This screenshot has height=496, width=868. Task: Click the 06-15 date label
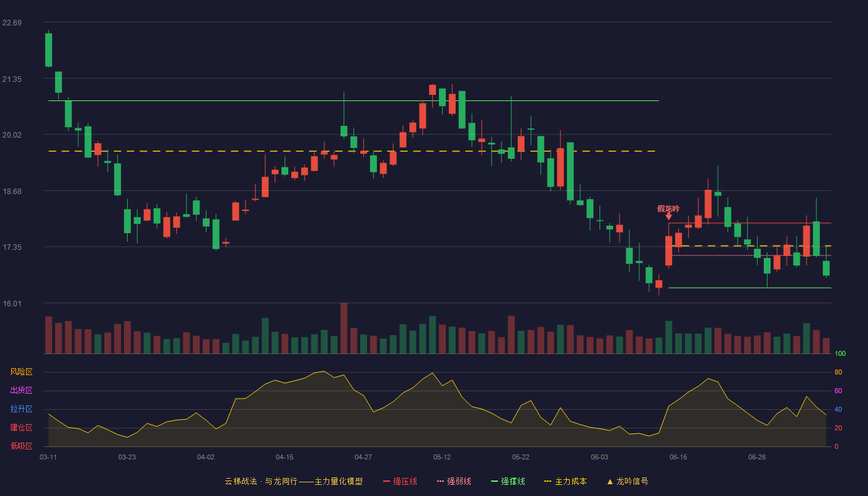point(678,457)
